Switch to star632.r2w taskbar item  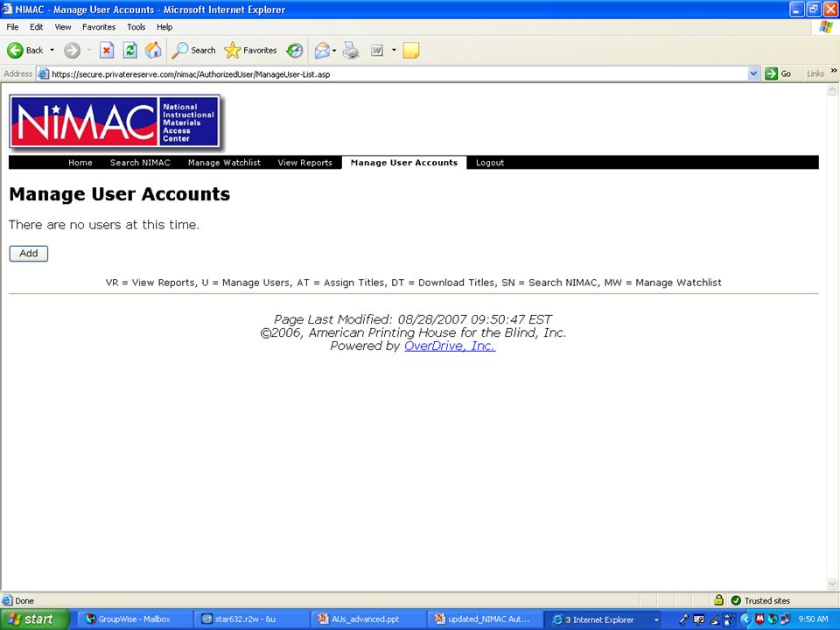point(251,619)
